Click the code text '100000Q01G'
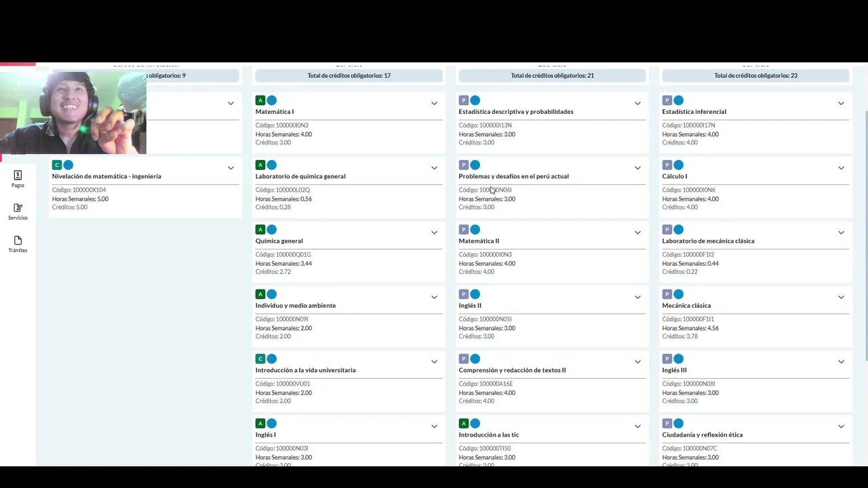Viewport: 868px width, 488px height. tap(294, 255)
